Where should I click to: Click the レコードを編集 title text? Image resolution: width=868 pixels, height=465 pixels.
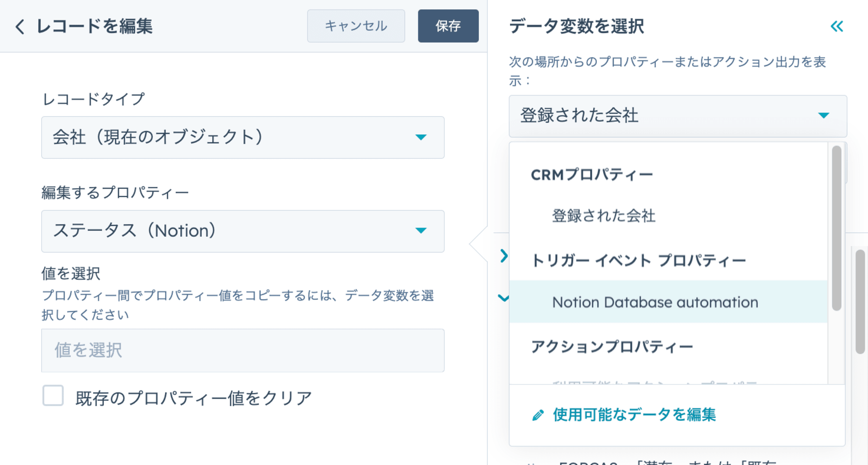click(x=95, y=26)
